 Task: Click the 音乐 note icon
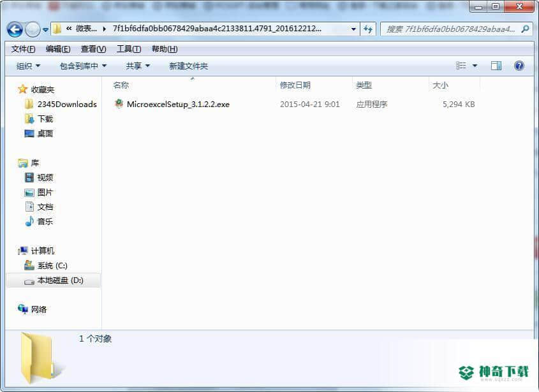pyautogui.click(x=29, y=221)
